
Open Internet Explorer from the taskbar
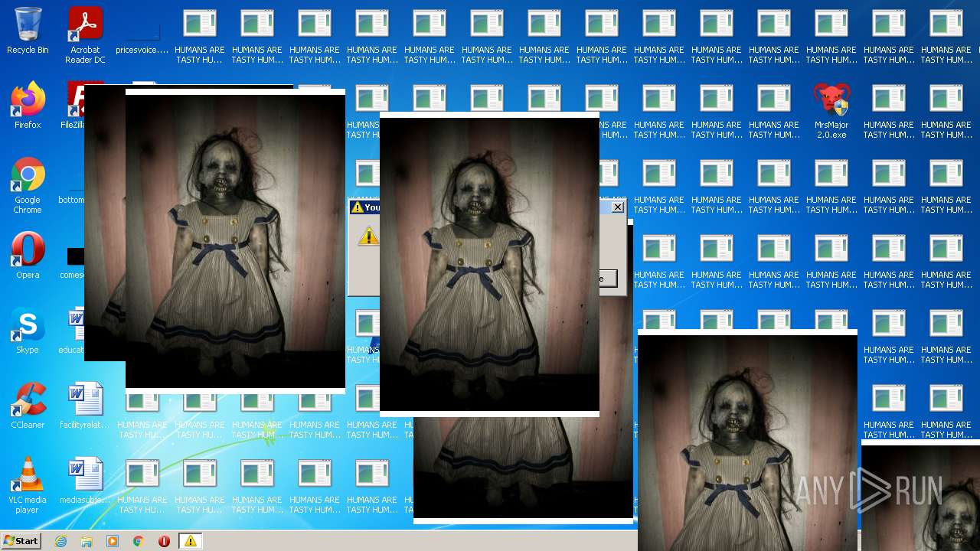point(61,541)
